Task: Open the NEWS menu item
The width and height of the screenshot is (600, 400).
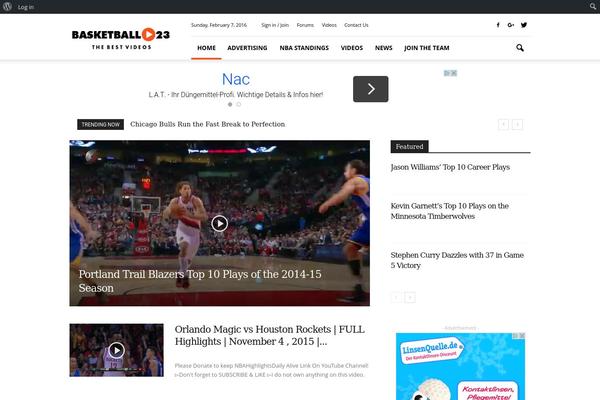Action: [x=383, y=48]
